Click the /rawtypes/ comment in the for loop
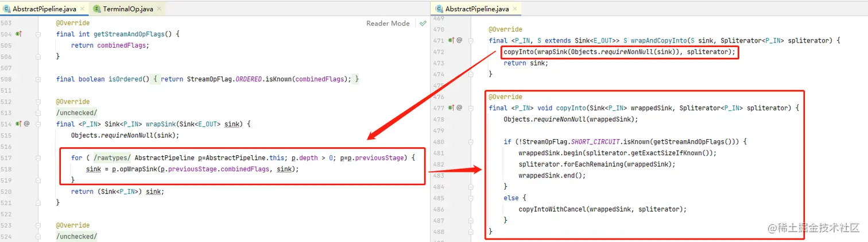The width and height of the screenshot is (868, 242). [113, 158]
